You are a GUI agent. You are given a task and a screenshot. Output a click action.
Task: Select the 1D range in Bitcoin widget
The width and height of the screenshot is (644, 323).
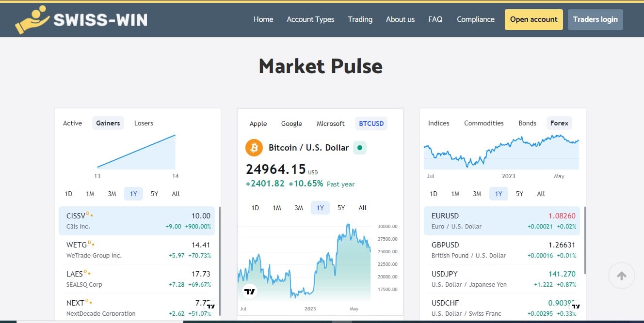coord(255,208)
